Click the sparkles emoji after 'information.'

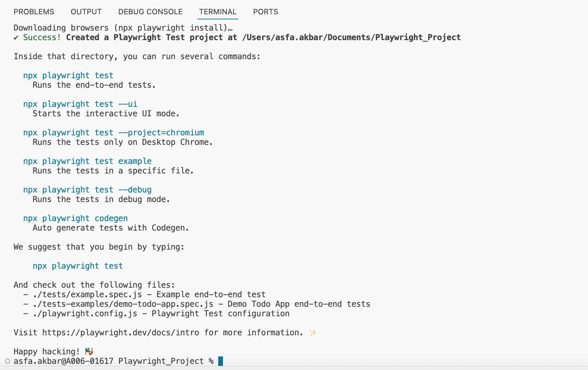pos(313,333)
